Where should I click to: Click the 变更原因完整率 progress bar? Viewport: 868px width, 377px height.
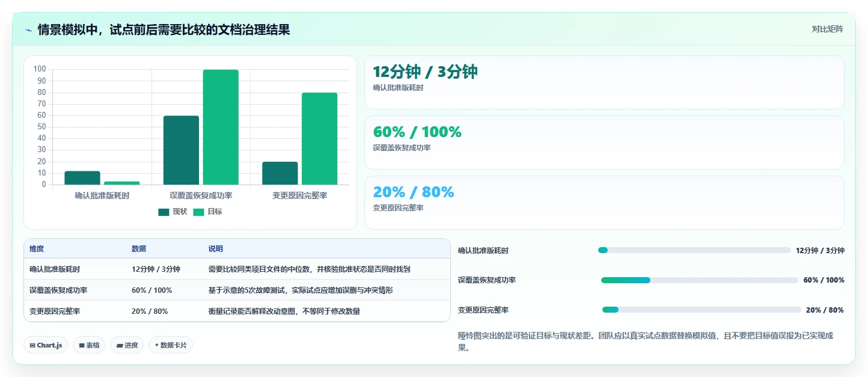point(701,310)
